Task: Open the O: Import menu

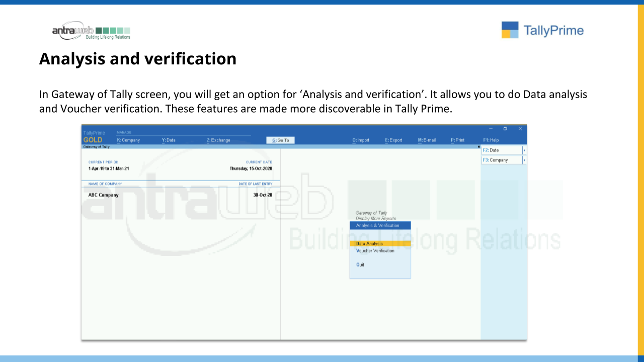Action: tap(361, 140)
